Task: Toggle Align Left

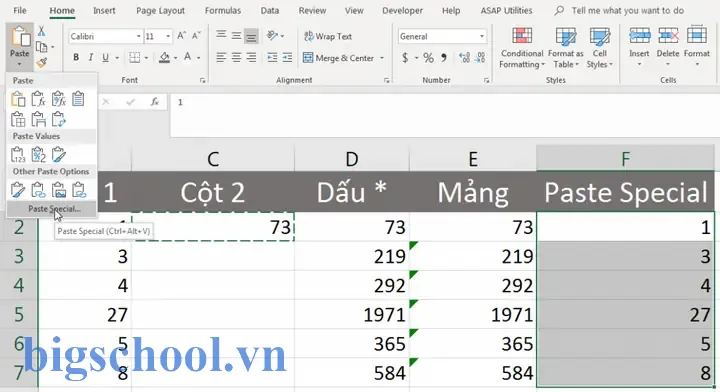Action: [x=221, y=57]
